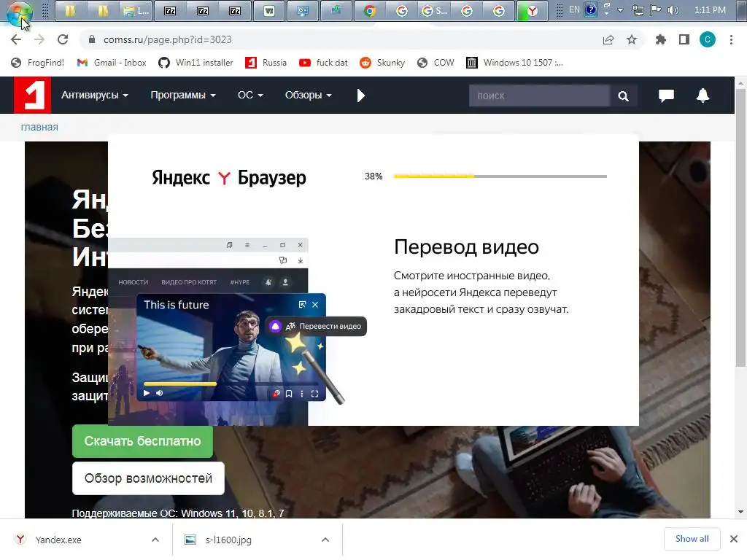Switch to the Google S... taskbar window
The width and height of the screenshot is (747, 560).
pyautogui.click(x=435, y=10)
